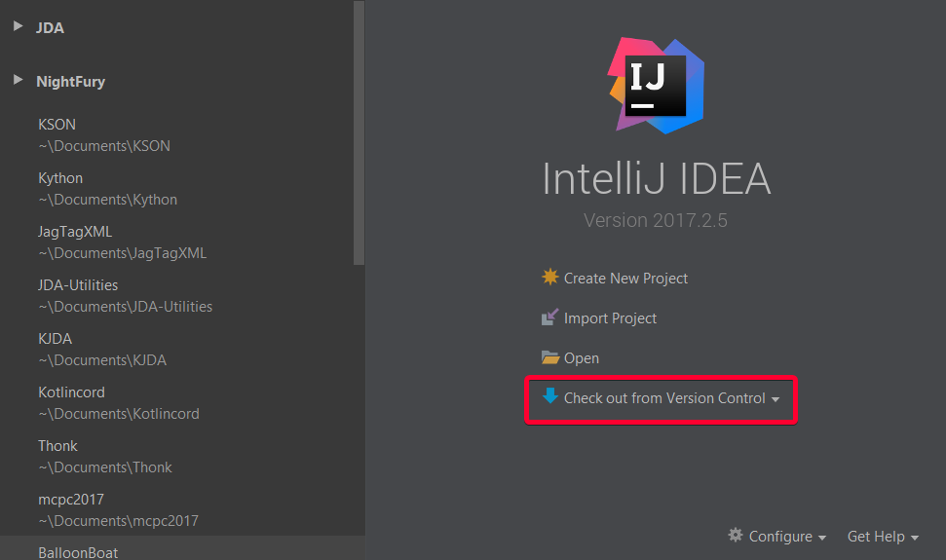Image resolution: width=946 pixels, height=560 pixels.
Task: Click Create New Project link
Action: 625,279
